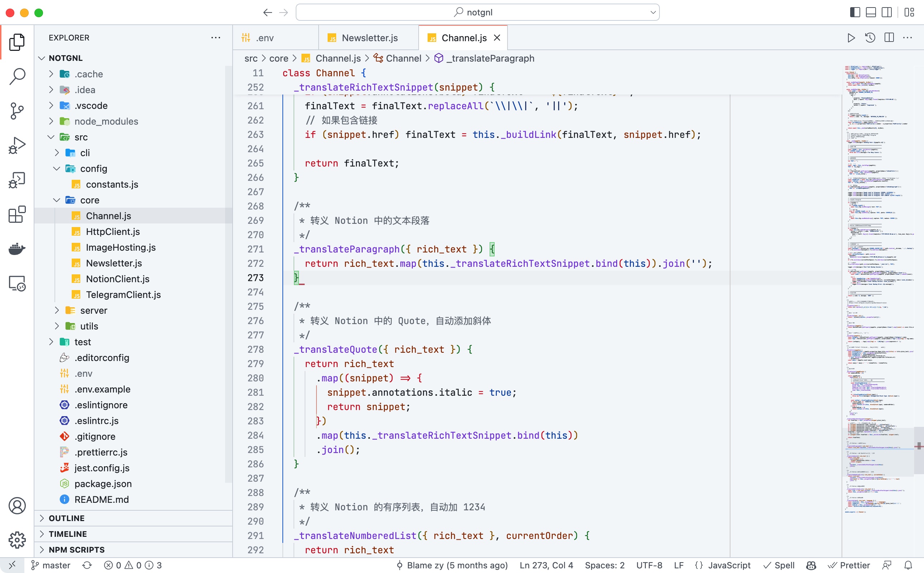Open the Run and Debug view
924x573 pixels.
[x=17, y=145]
